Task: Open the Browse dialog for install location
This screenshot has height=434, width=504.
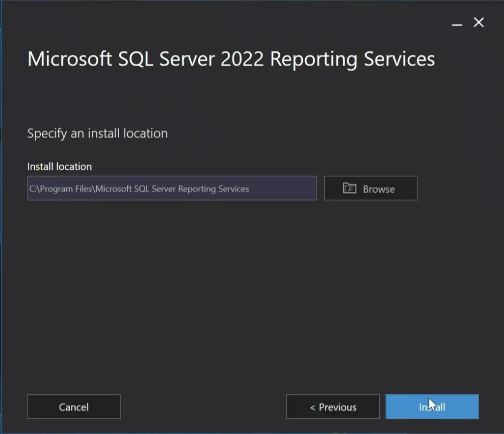Action: tap(371, 188)
